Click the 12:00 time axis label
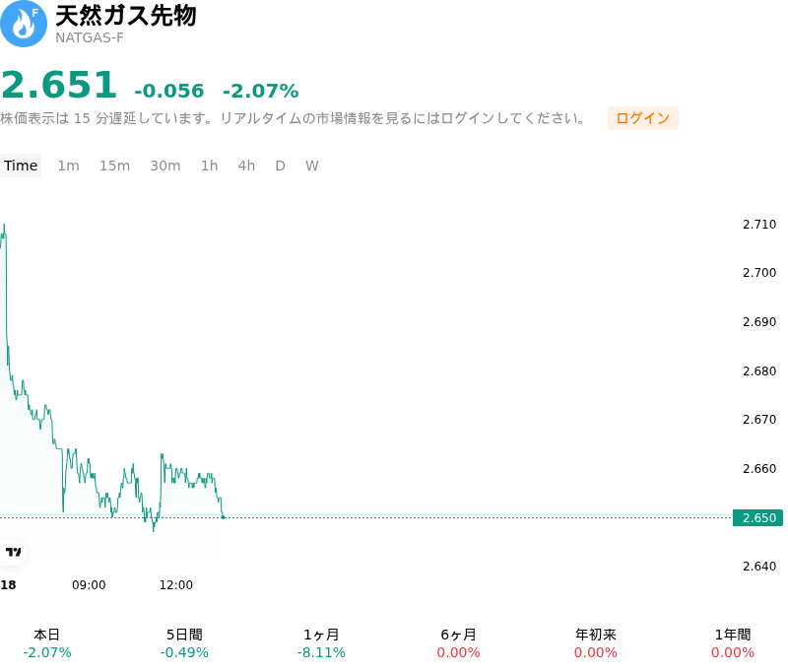The image size is (788, 672). (x=176, y=585)
